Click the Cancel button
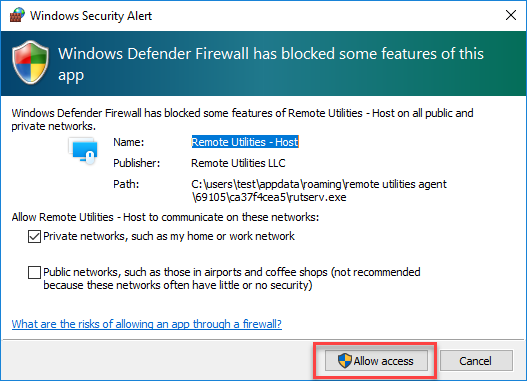This screenshot has width=527, height=381. [476, 361]
